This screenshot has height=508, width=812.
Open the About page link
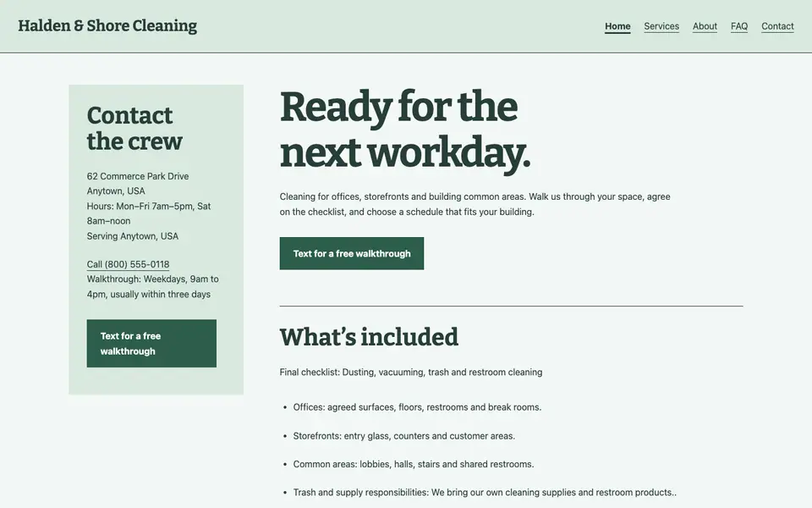coord(705,26)
